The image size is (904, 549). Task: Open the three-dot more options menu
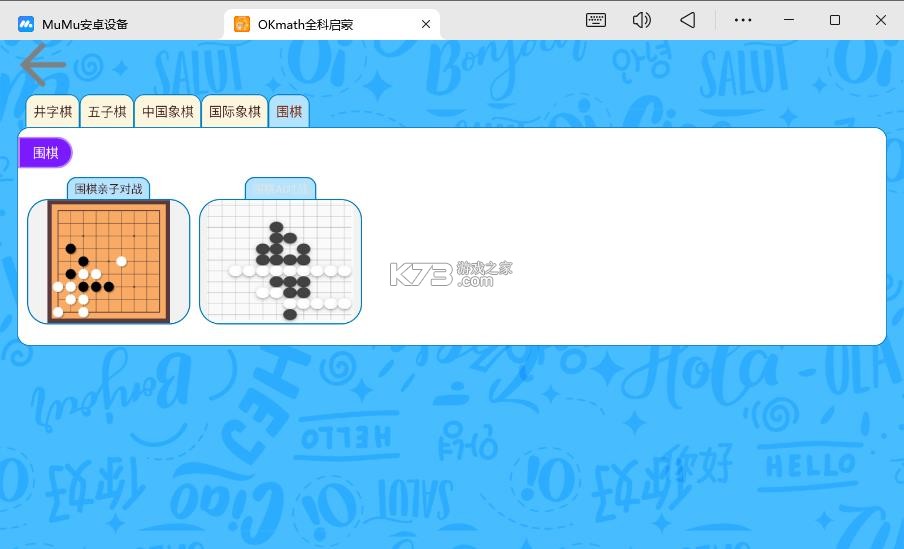[743, 20]
